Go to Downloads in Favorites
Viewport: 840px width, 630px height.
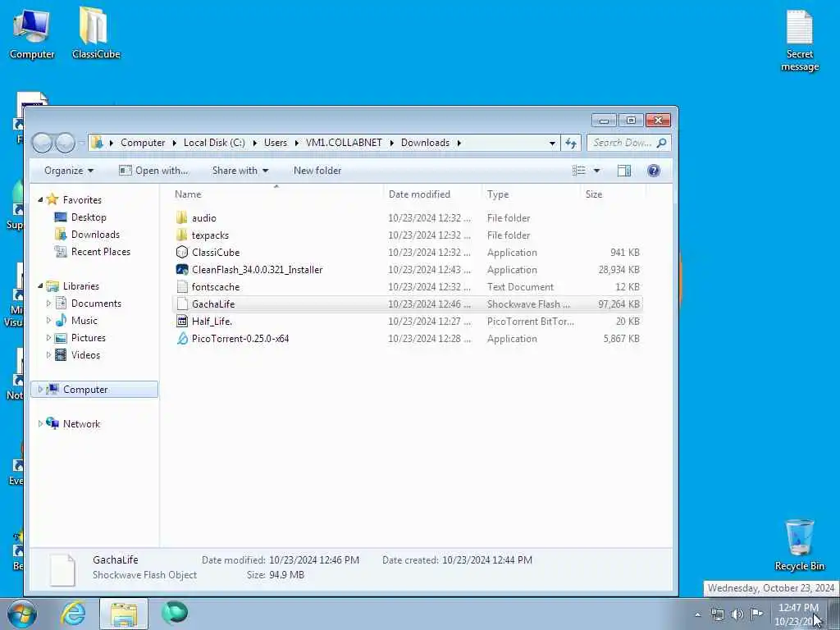pyautogui.click(x=87, y=235)
